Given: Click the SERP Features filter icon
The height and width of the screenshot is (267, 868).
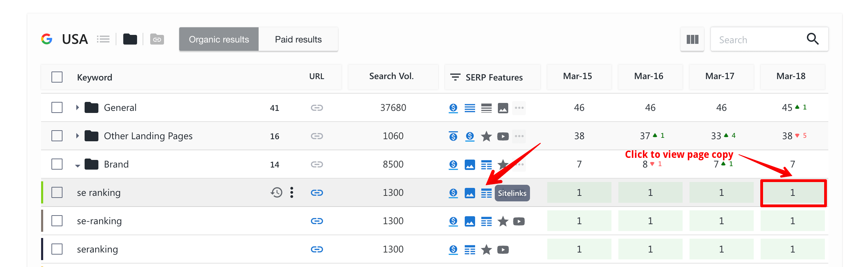Looking at the screenshot, I should [x=455, y=77].
